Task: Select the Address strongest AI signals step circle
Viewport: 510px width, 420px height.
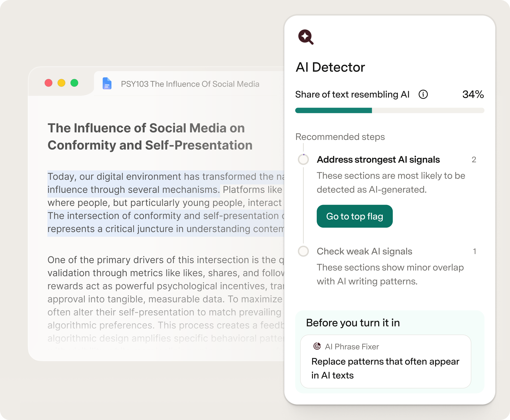Action: tap(303, 159)
